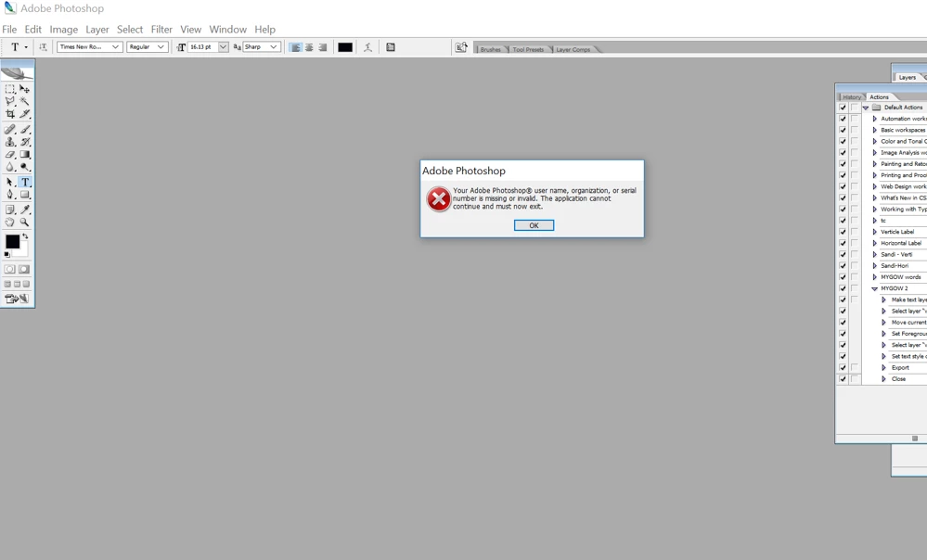Toggle checkbox for Verticle Label action

(843, 232)
